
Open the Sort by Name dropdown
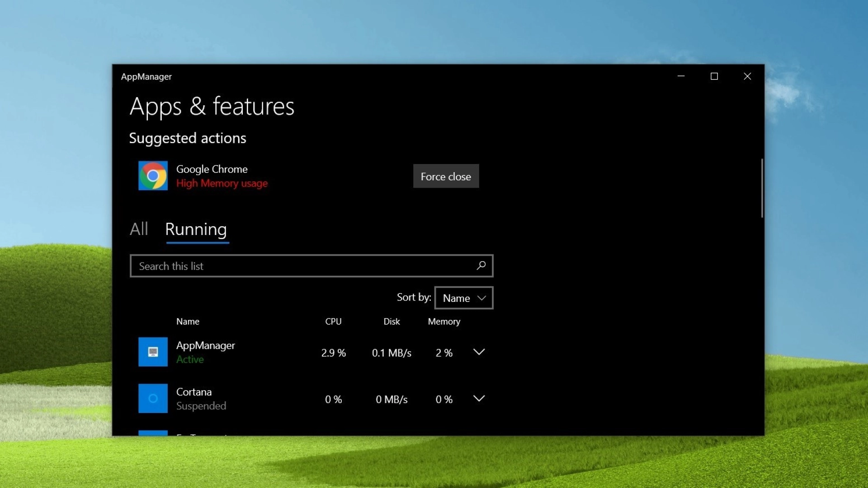(x=464, y=298)
